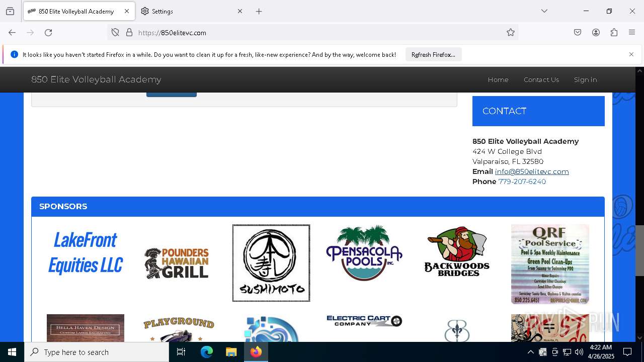Open the Playground sponsor logo

(179, 329)
